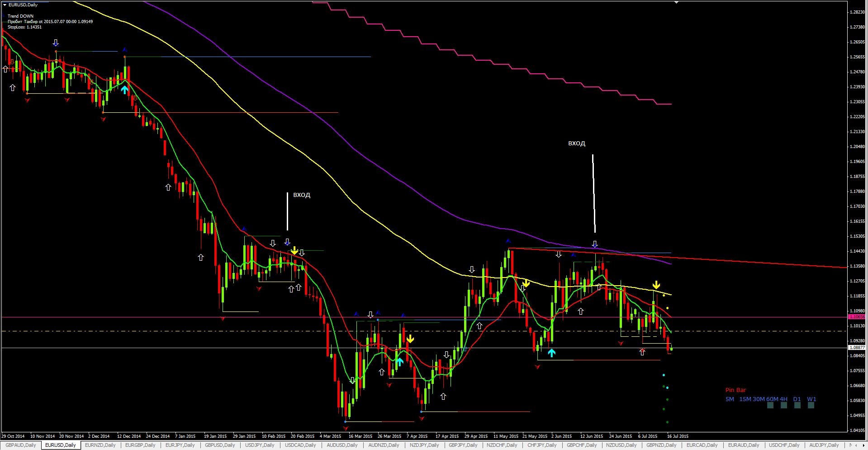Click the Pin Bar indicator square under W1
The image size is (868, 450).
coord(811,405)
